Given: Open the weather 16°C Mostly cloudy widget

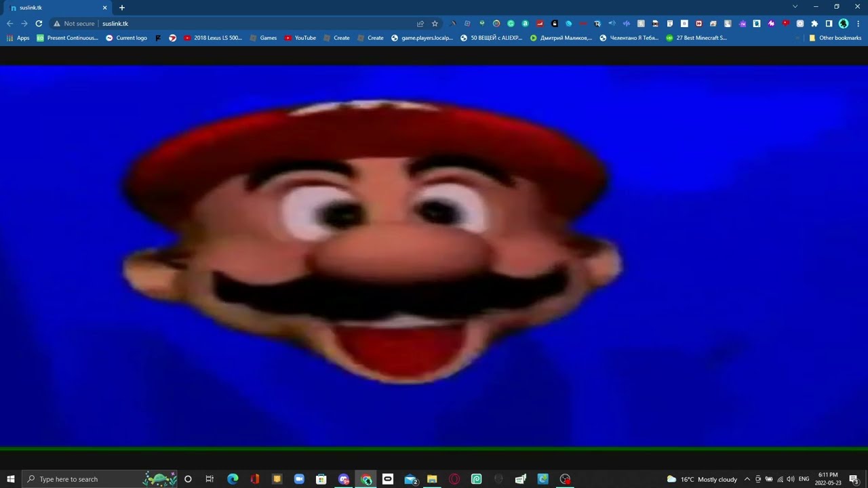Looking at the screenshot, I should tap(702, 479).
